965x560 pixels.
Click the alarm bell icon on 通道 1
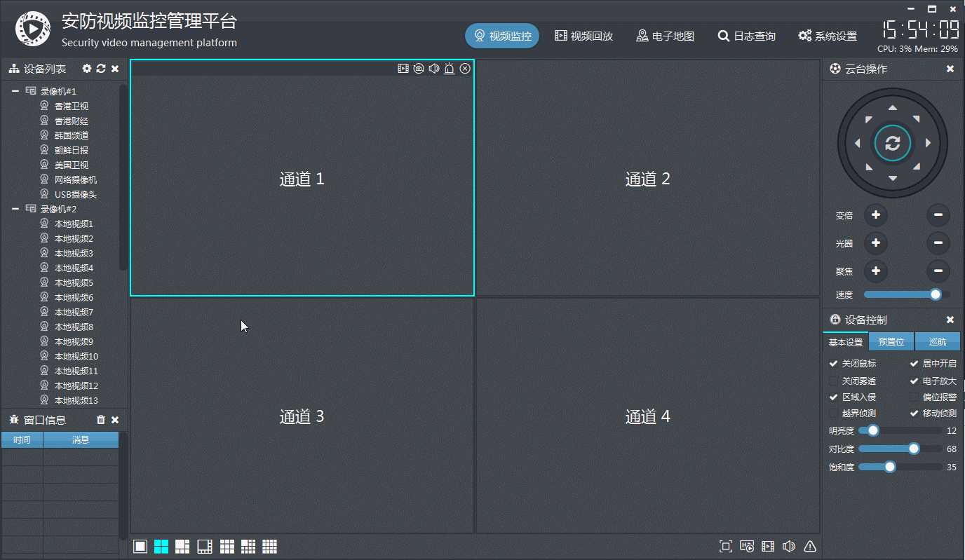pyautogui.click(x=450, y=68)
